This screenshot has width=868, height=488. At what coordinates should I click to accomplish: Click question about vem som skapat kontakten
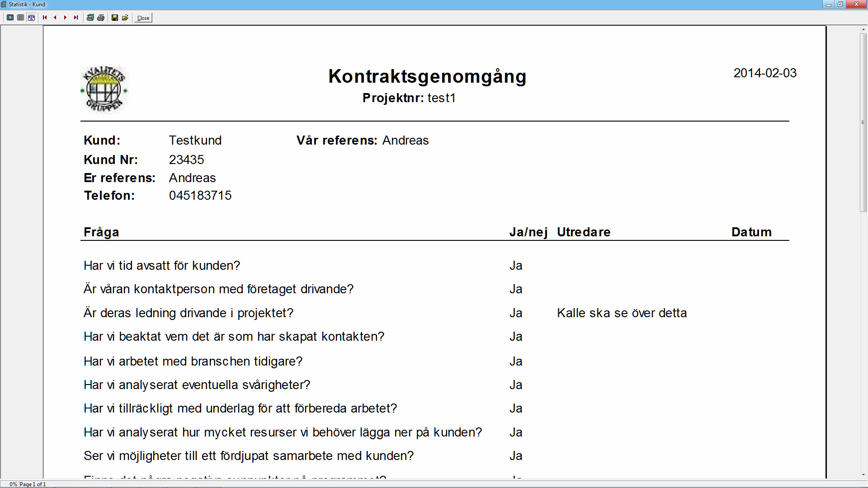[x=234, y=337]
